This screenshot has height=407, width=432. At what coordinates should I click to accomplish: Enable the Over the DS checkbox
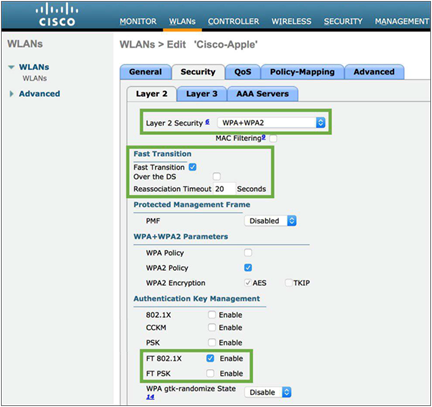click(217, 176)
